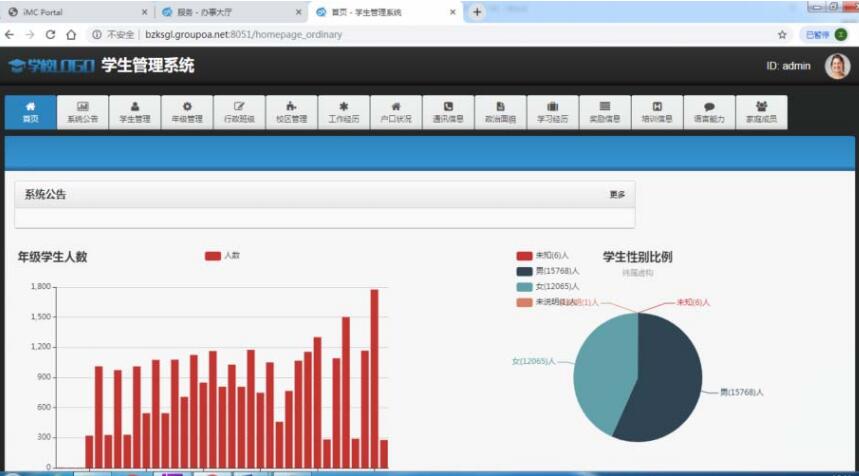The height and width of the screenshot is (476, 859).
Task: Open a new browser tab
Action: coord(477,12)
